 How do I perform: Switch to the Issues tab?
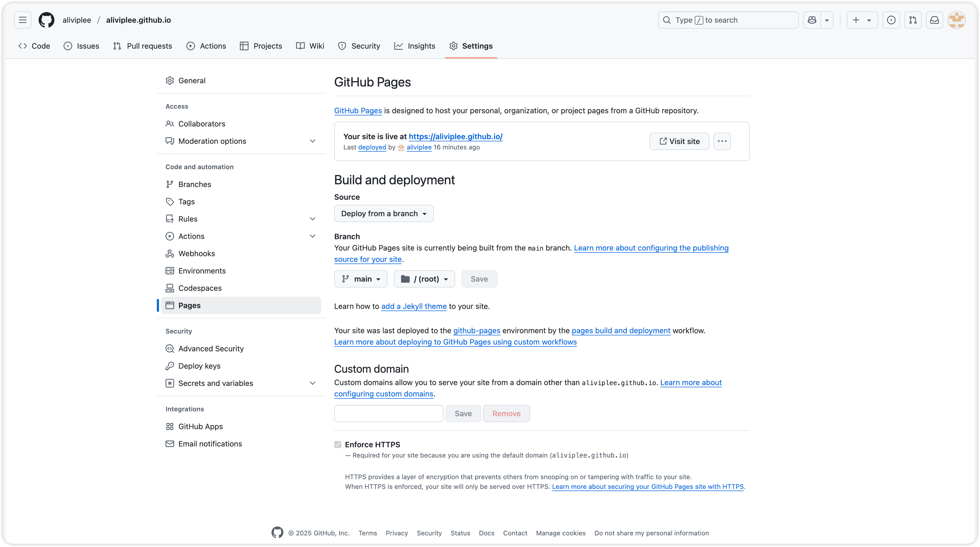coord(81,46)
